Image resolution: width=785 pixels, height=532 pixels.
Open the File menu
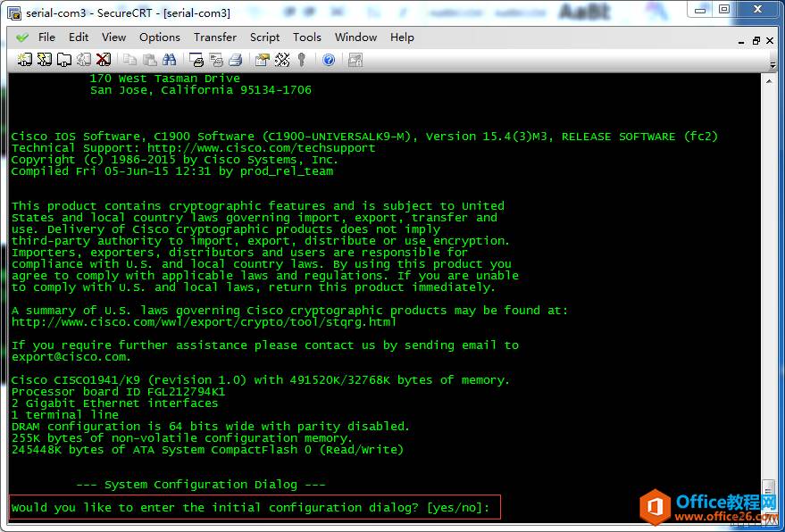(46, 37)
